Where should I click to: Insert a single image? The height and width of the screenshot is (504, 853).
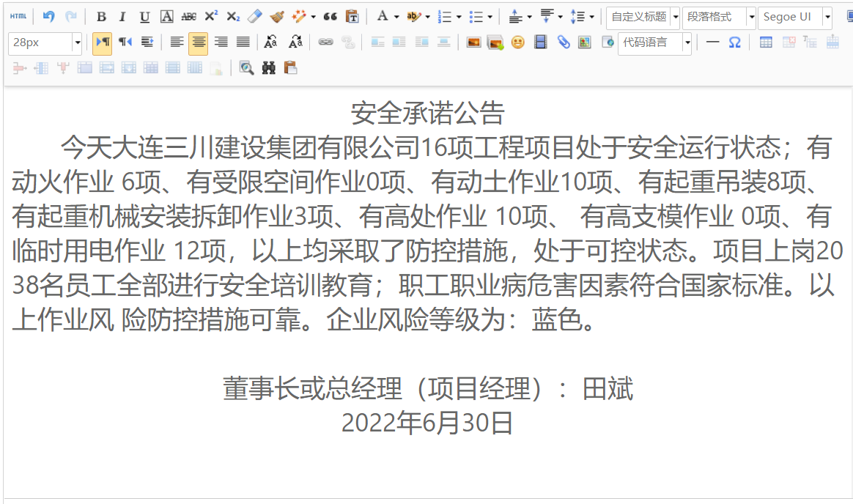coord(474,42)
